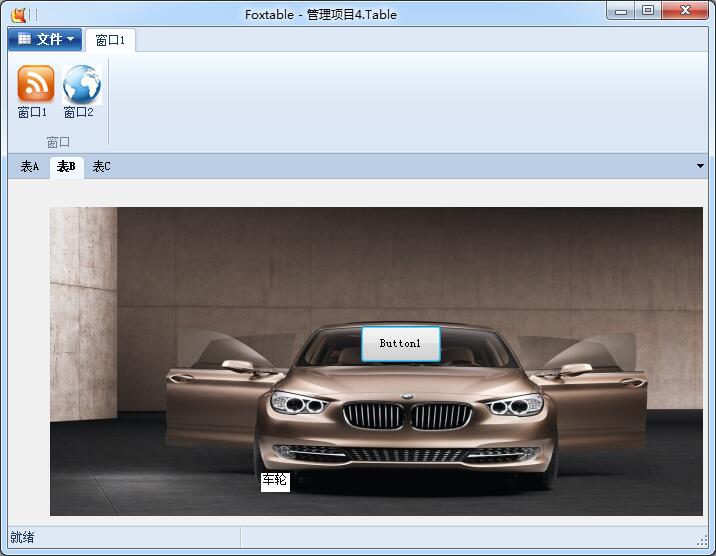716x556 pixels.
Task: Click the Foxtable app icon in title bar
Action: coord(19,15)
